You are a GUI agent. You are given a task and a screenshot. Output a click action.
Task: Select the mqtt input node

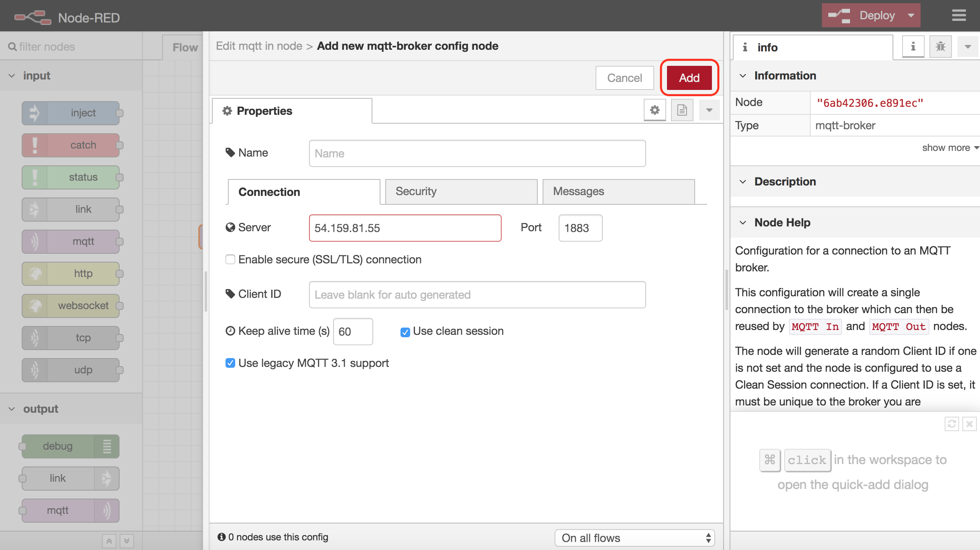coord(71,241)
